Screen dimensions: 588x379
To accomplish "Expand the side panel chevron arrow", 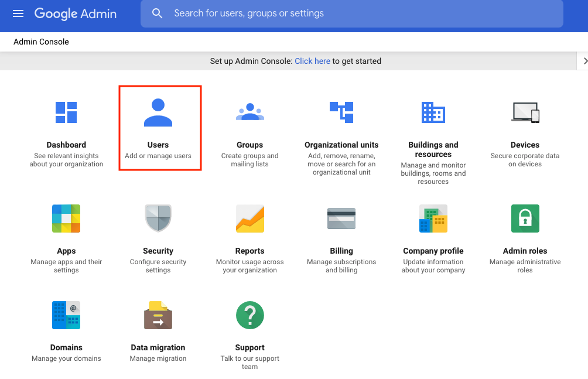I will 583,61.
